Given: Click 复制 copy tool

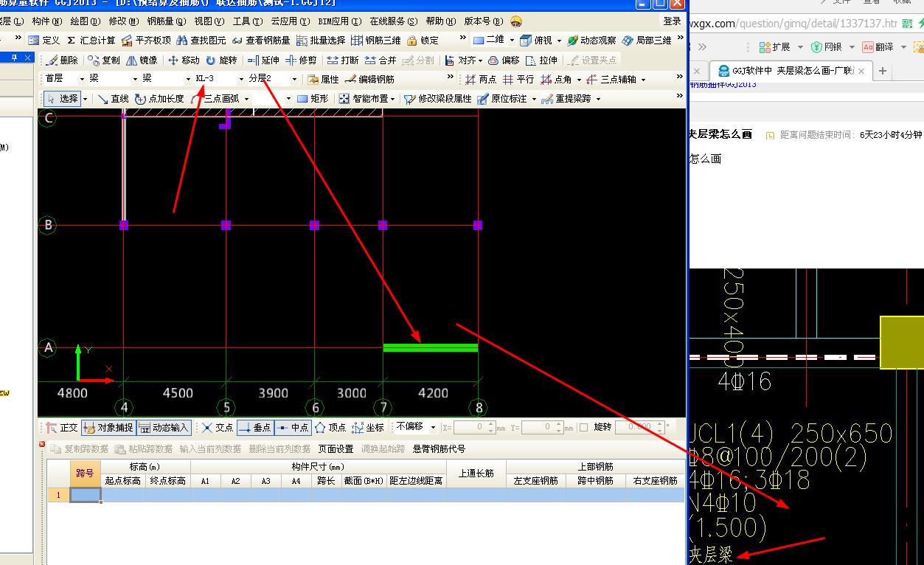Looking at the screenshot, I should click(104, 60).
